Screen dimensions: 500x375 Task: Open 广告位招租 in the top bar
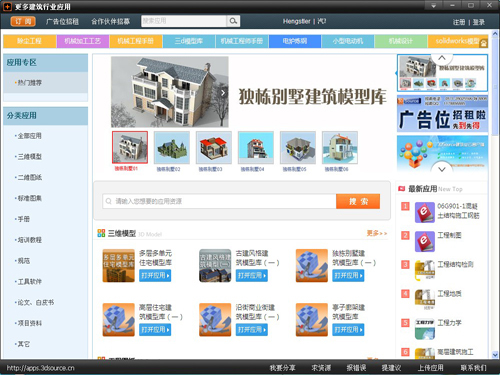(x=62, y=22)
